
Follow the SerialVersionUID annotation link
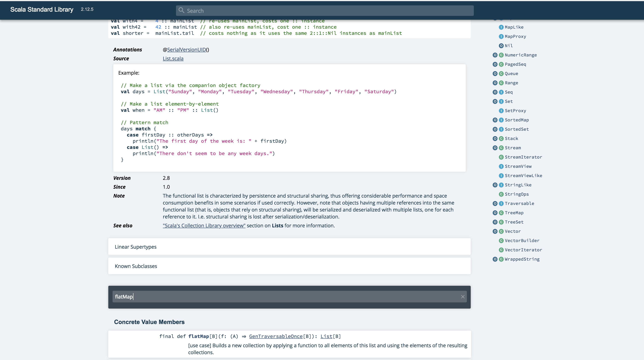click(x=186, y=49)
